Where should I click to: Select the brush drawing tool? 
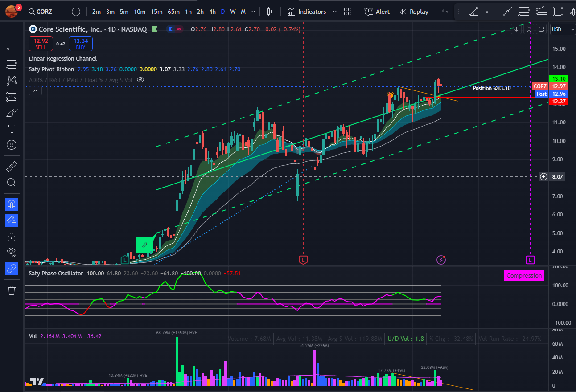(x=11, y=113)
